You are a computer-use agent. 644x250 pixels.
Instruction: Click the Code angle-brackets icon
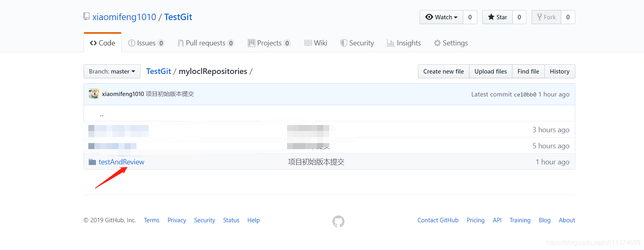93,43
